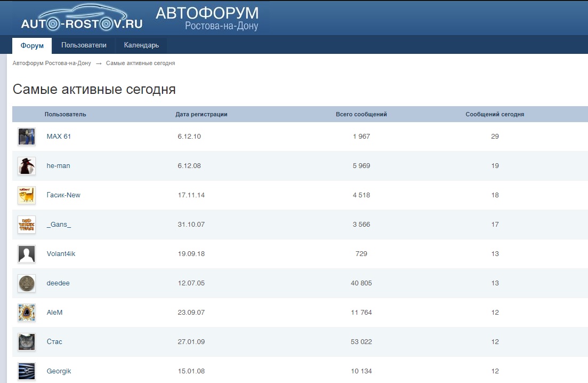Open Гасик-New user profile
Screen dimensions: 588x383
63,195
